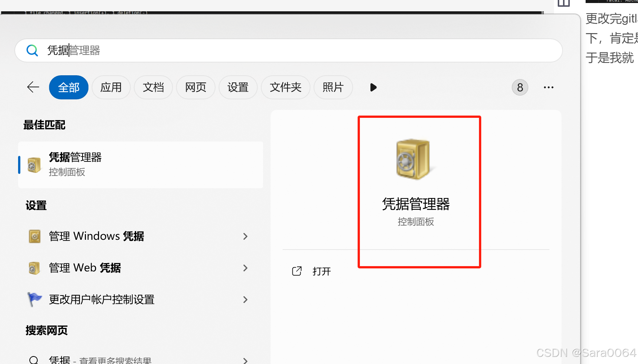Click the safe icon beside the 凭据管理器 best match
Viewport: 638px width, 364px height.
[x=34, y=165]
